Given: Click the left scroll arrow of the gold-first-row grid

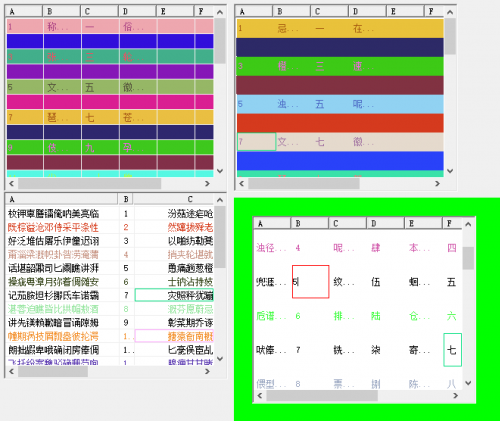Looking at the screenshot, I should point(242,183).
